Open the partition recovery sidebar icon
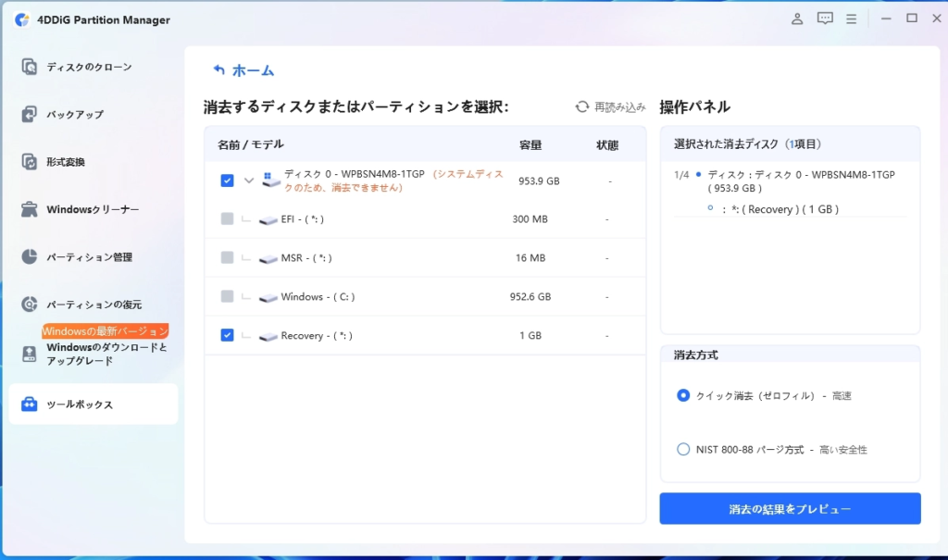Screen dimensions: 948x560 click(x=29, y=304)
